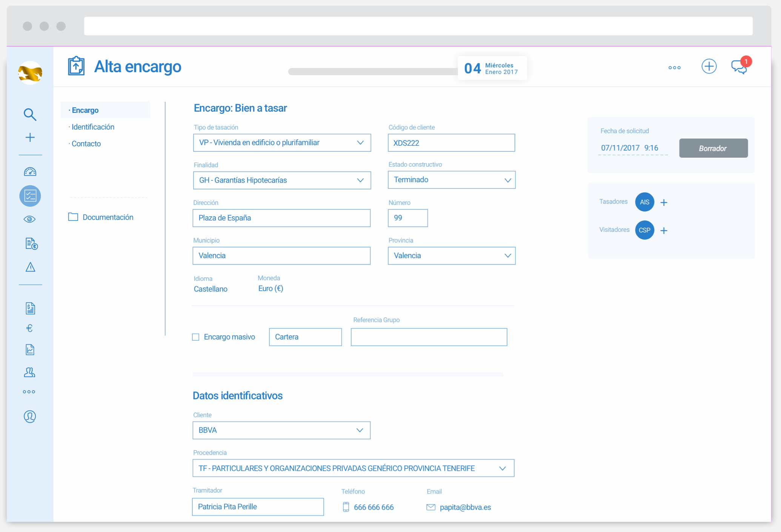781x532 pixels.
Task: Open the Finalidad dropdown
Action: pos(282,180)
